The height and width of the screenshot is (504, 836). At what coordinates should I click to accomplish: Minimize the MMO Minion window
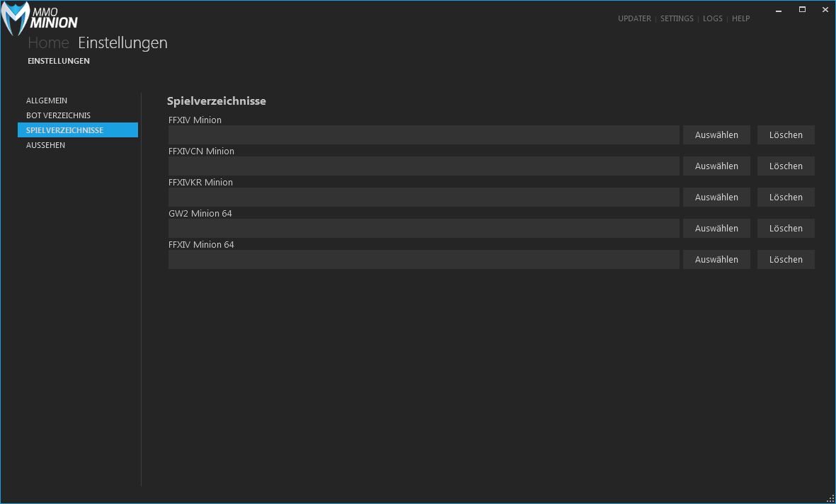(779, 10)
